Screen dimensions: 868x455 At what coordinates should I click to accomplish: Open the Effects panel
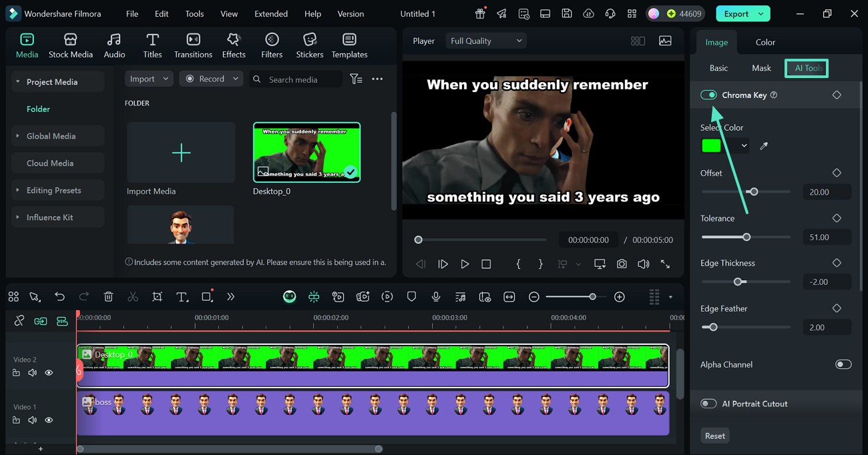[234, 45]
